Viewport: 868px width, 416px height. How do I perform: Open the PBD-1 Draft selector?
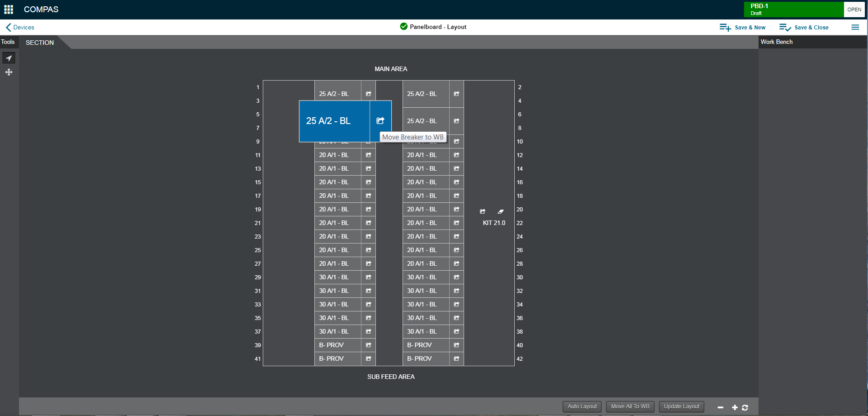(794, 9)
